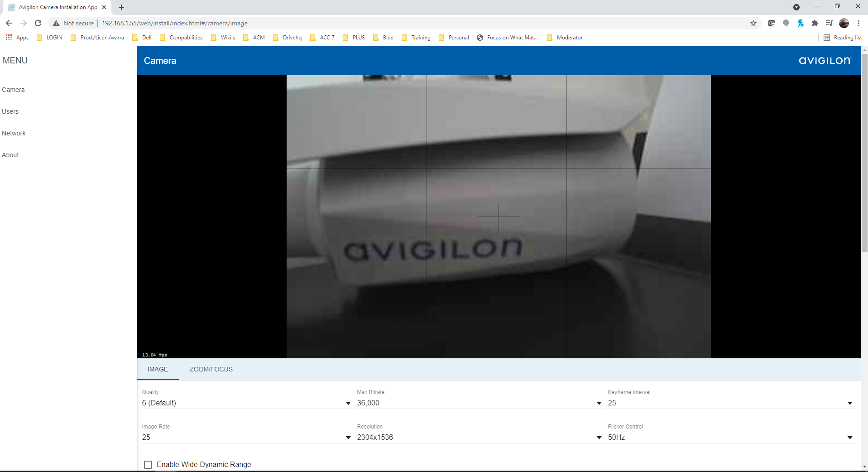Open the browser Extensions puzzle icon

[815, 23]
